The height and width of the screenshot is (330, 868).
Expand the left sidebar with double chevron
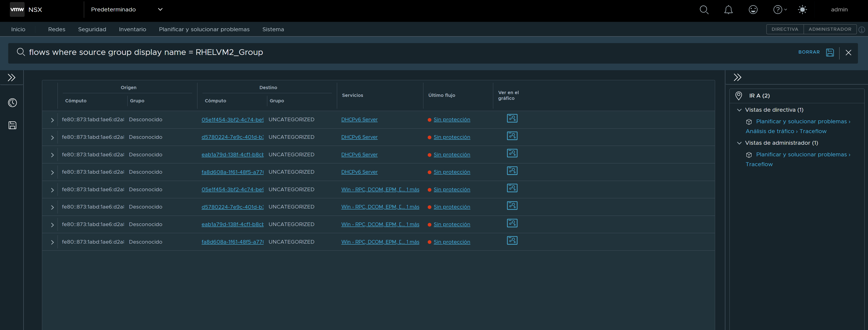click(x=12, y=78)
